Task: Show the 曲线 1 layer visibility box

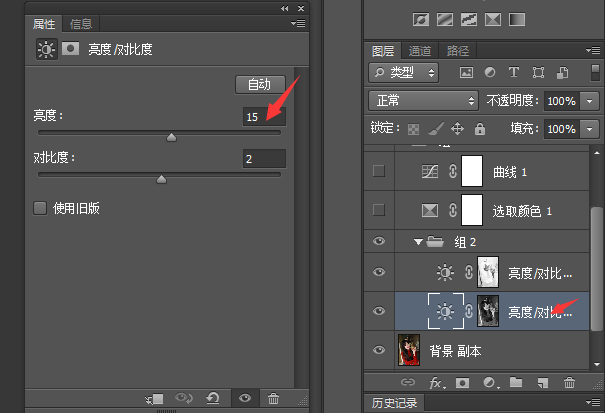Action: tap(379, 171)
